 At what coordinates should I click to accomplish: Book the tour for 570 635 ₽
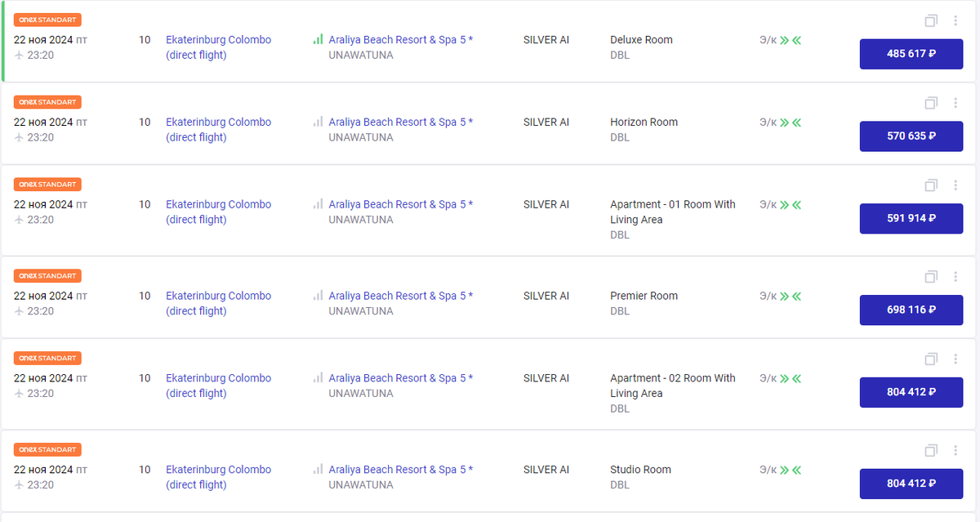point(911,136)
